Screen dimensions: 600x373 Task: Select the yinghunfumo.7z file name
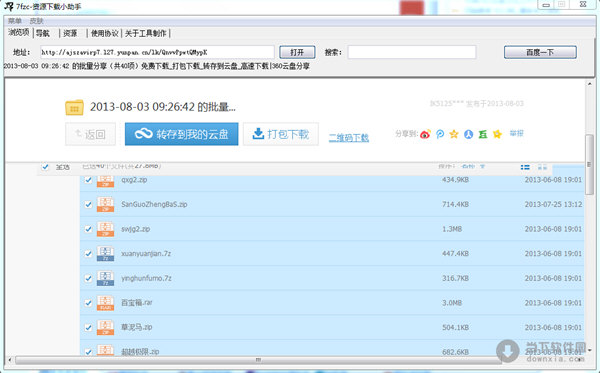coord(146,278)
